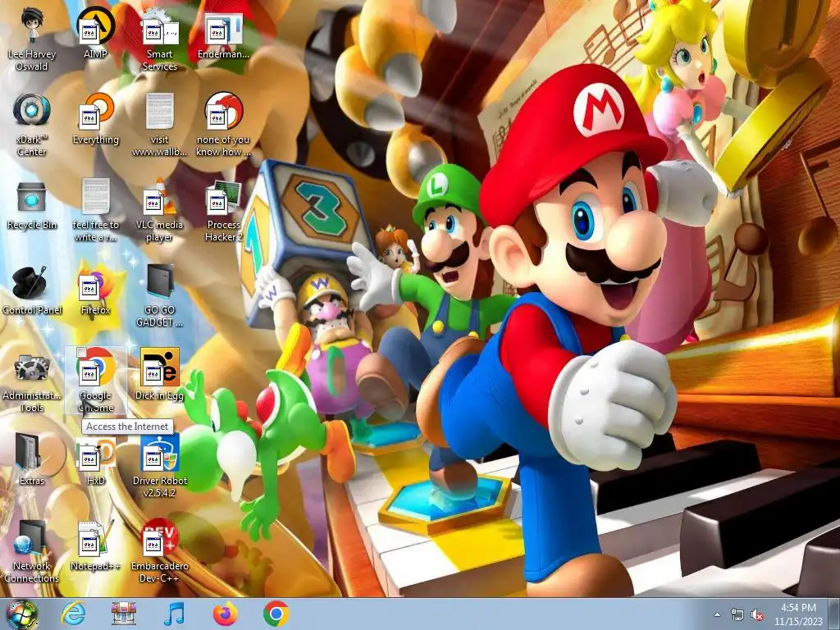Open the network status tray icon
The width and height of the screenshot is (840, 630).
[x=737, y=615]
